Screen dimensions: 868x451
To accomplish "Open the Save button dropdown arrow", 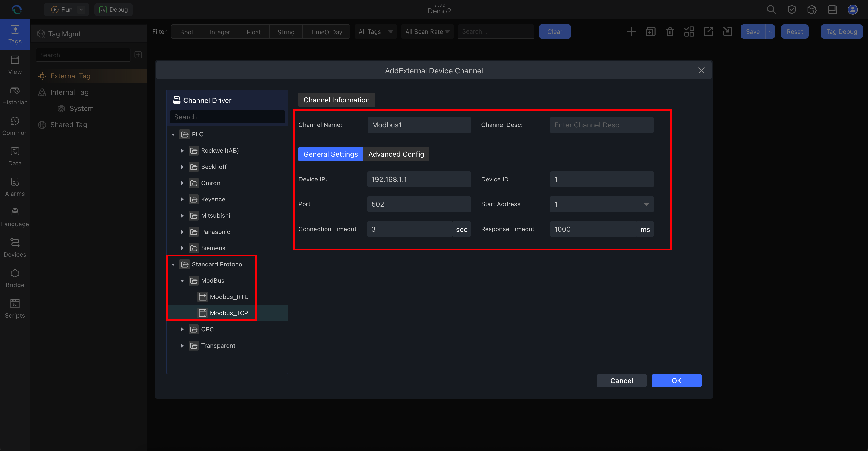I will (770, 32).
